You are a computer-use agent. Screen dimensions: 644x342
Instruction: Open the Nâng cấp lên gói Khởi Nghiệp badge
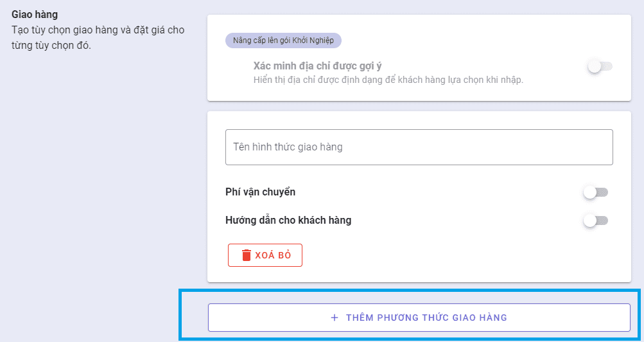(x=283, y=40)
